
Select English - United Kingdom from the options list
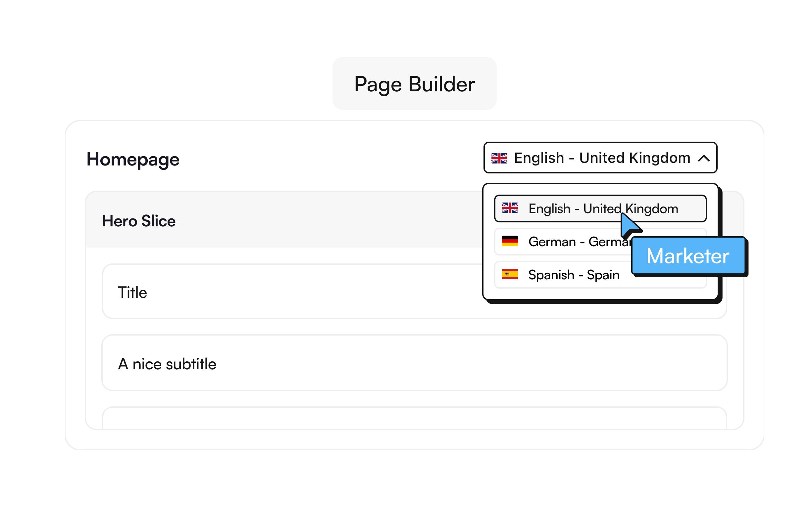(603, 208)
